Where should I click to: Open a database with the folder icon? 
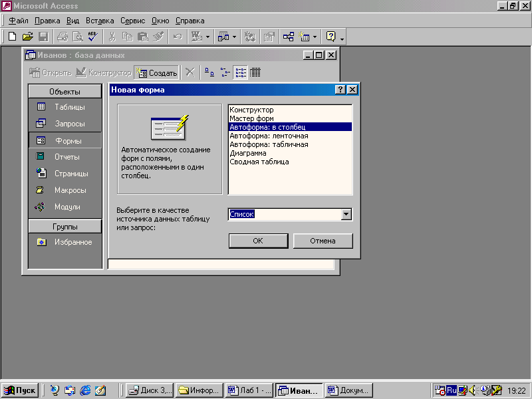coord(28,37)
